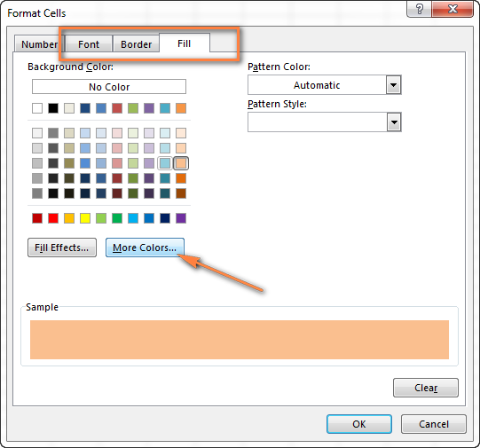Switch to the Border tab
The width and height of the screenshot is (480, 448).
[137, 44]
